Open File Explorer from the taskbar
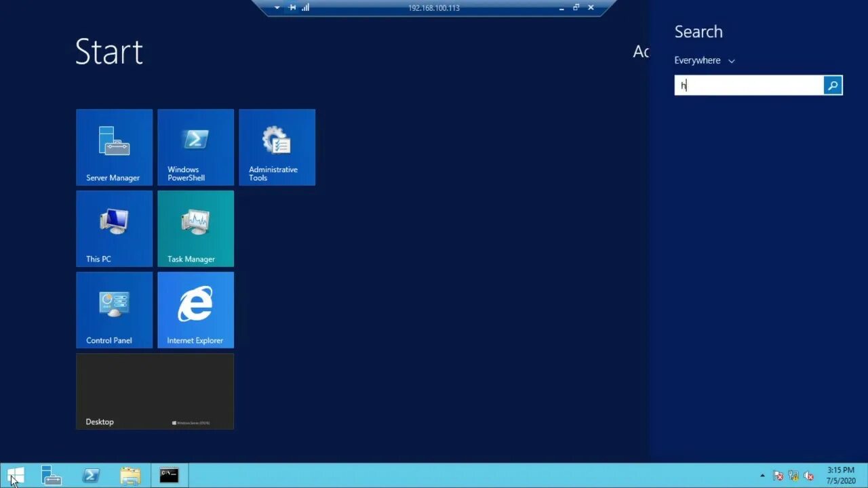This screenshot has height=488, width=868. pyautogui.click(x=130, y=476)
